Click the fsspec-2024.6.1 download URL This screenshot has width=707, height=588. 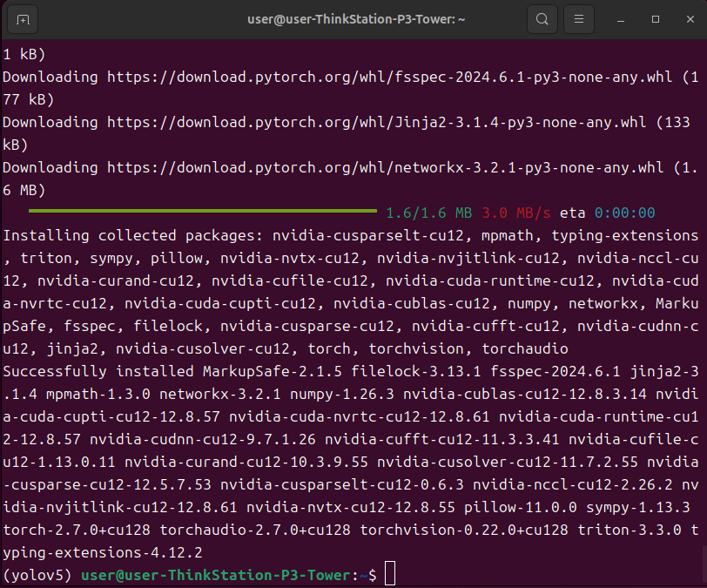tap(389, 78)
